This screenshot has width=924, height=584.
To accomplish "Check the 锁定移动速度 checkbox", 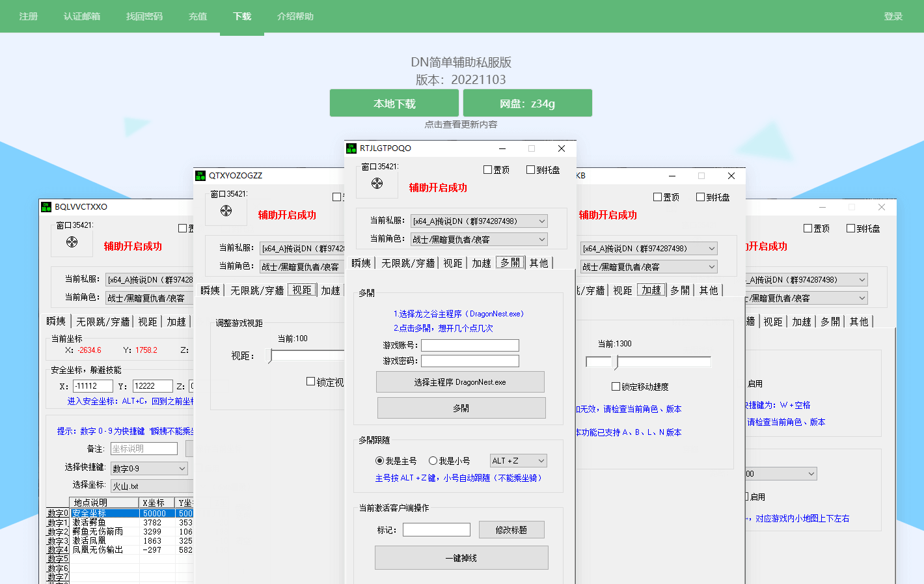I will point(616,387).
